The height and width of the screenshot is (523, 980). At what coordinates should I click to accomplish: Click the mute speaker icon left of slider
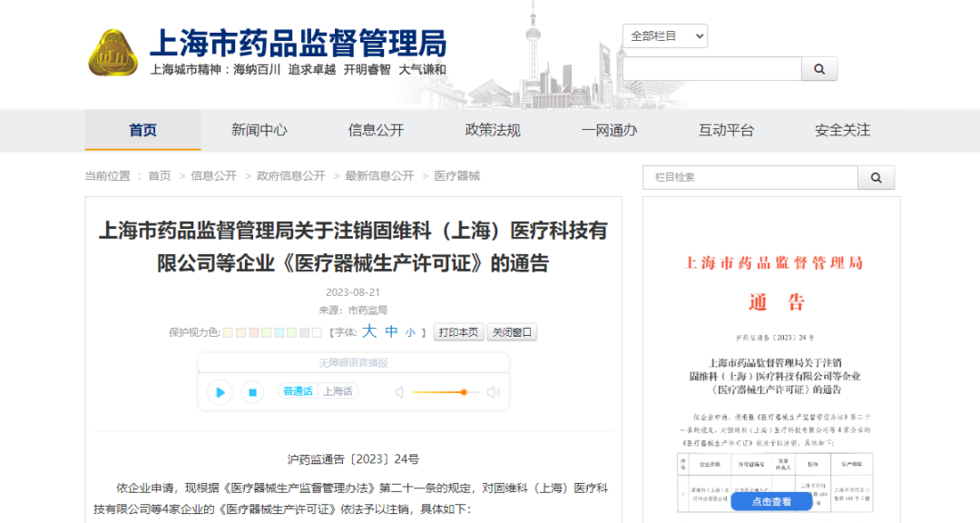400,392
